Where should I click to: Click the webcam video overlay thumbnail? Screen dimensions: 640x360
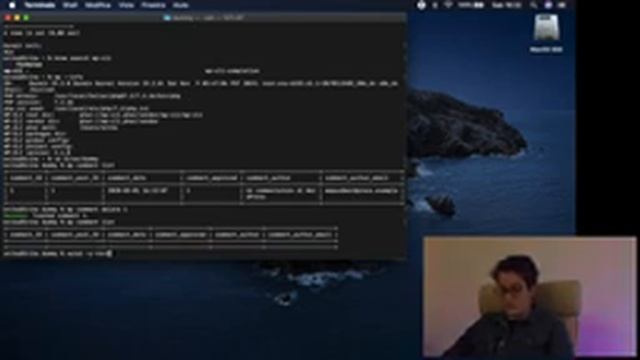529,297
